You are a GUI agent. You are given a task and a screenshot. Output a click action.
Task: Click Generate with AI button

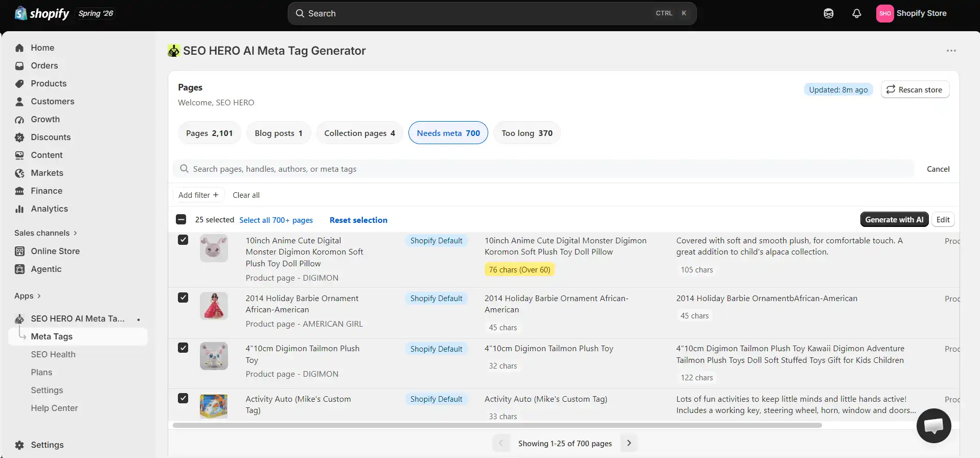(x=894, y=219)
